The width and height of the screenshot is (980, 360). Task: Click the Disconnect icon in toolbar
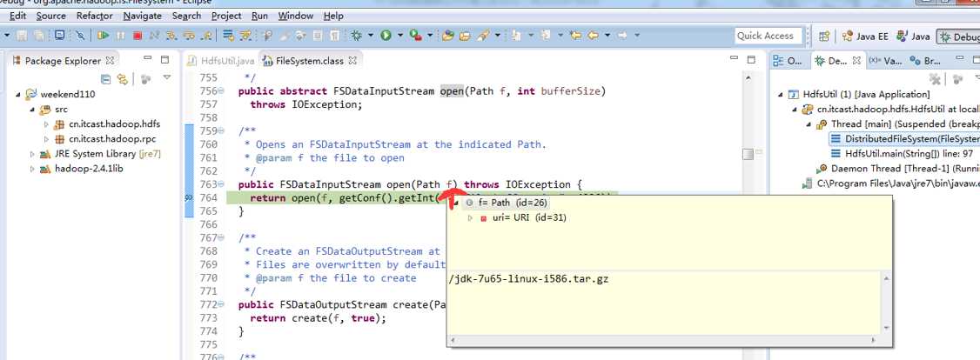154,36
